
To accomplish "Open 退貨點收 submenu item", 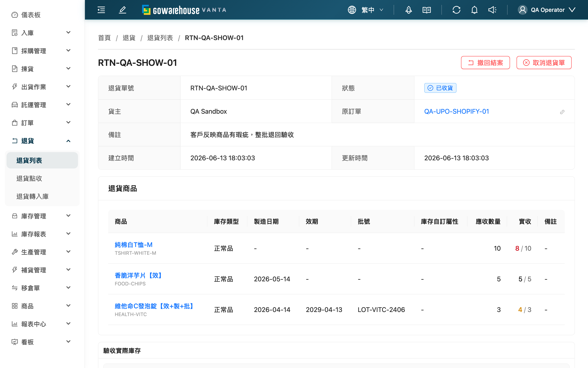I will tap(42, 178).
